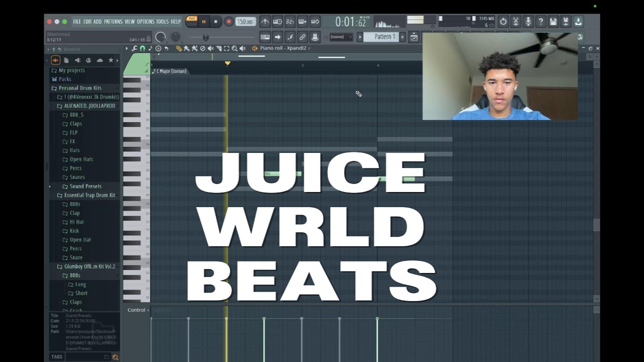Choose the zoom magnifier tool
Screen dimensions: 644x362
[x=234, y=48]
